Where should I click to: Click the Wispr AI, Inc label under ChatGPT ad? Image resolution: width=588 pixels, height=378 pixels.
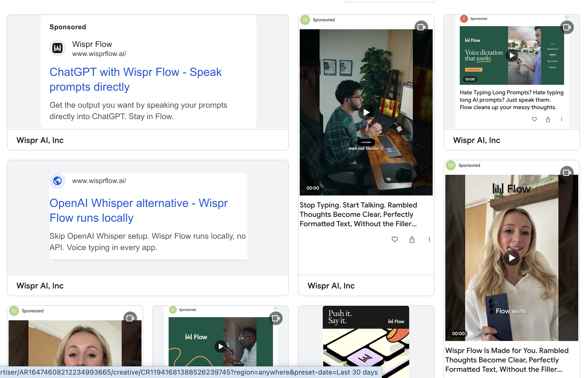(40, 140)
